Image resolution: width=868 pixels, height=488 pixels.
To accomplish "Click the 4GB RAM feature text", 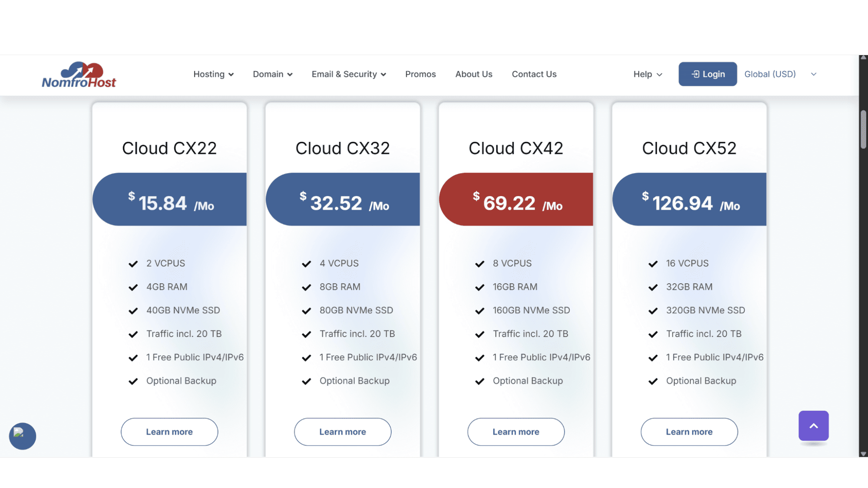I will pos(167,287).
